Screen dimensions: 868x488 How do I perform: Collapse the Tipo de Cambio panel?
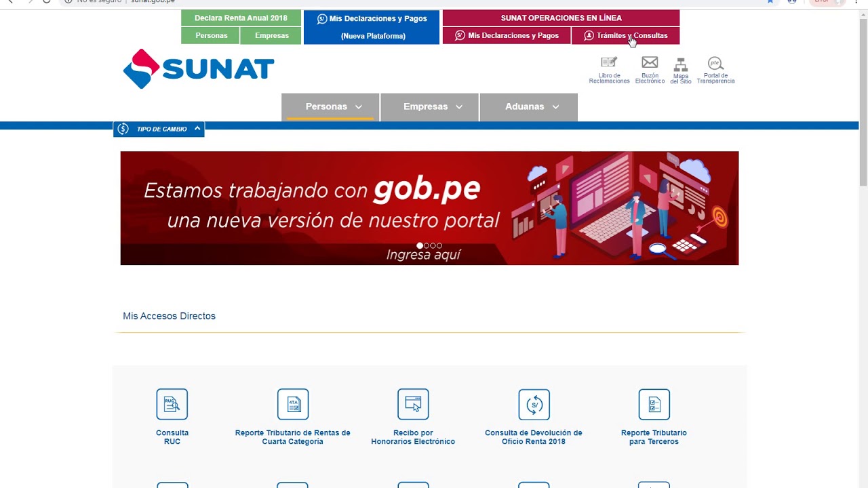(x=197, y=128)
